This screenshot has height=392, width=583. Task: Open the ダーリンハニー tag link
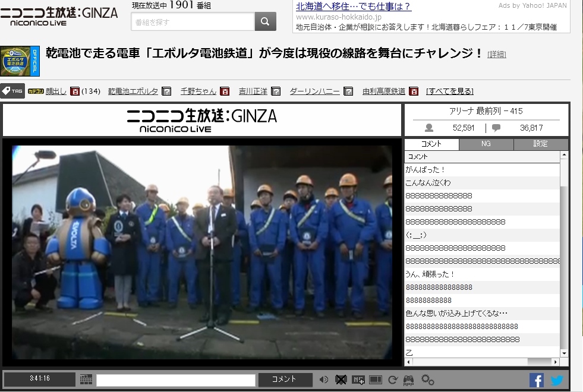click(314, 91)
